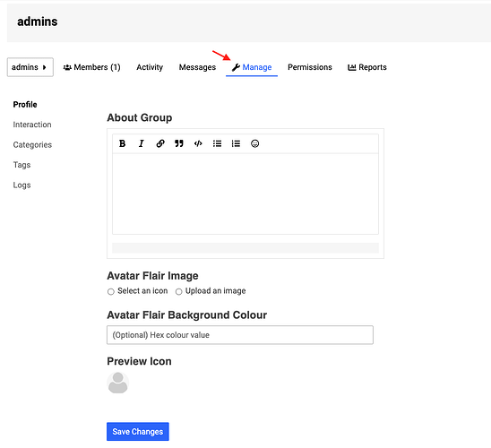
Task: Go to Interaction settings in the sidebar
Action: (x=32, y=125)
